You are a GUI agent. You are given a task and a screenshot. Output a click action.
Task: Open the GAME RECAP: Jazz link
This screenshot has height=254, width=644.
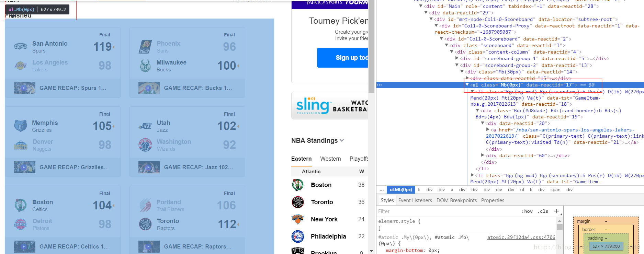(x=198, y=168)
